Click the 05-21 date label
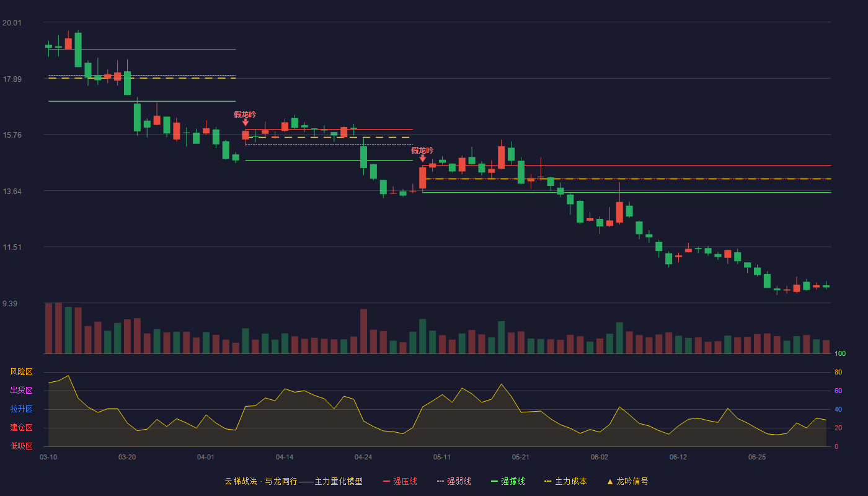868x496 pixels. pyautogui.click(x=521, y=457)
